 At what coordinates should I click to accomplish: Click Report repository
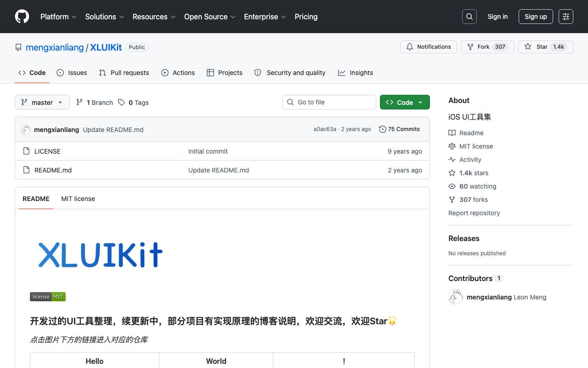[474, 213]
